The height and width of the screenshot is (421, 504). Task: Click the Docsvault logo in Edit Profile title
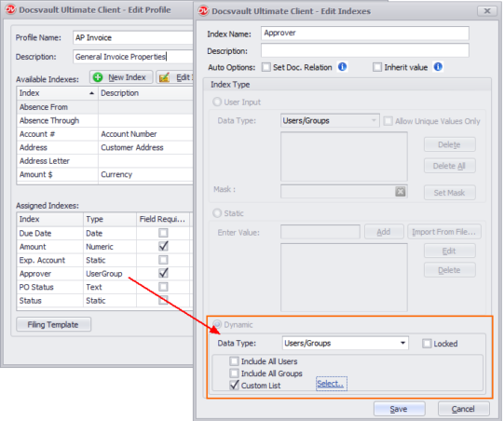click(10, 9)
